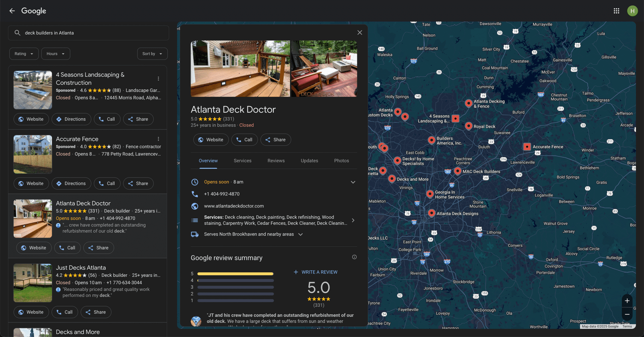Open Directions for Accurate Fence

71,183
